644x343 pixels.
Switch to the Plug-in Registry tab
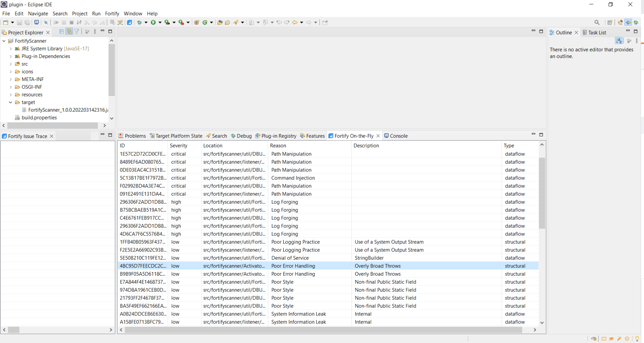[x=276, y=136]
